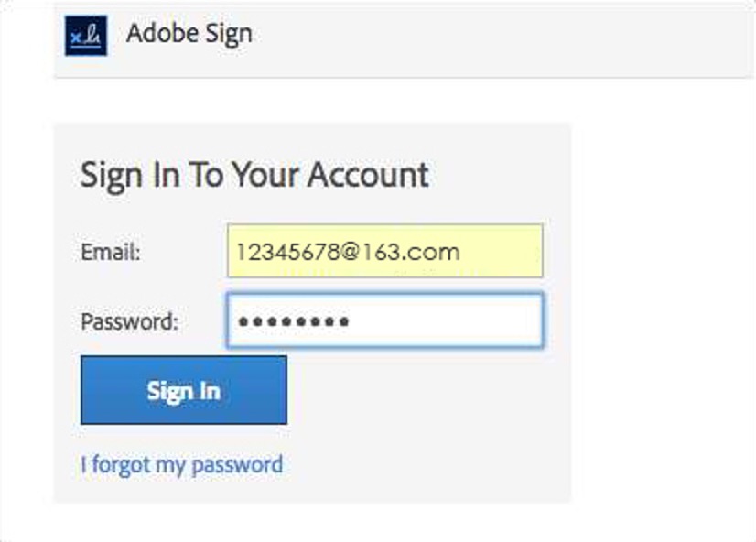Click the blue Sign In button
Image resolution: width=756 pixels, height=542 pixels.
click(184, 390)
